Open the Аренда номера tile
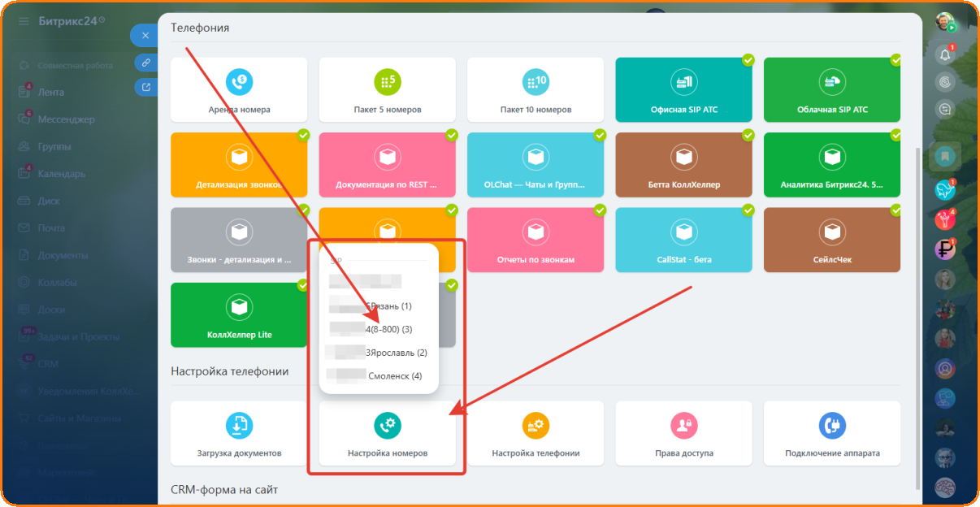The height and width of the screenshot is (507, 980). pos(239,89)
